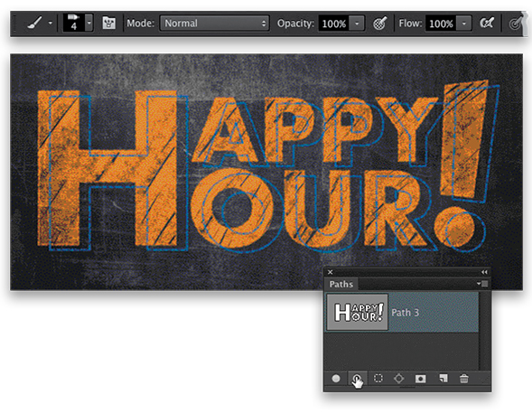
Task: Toggle pressure for opacity icon
Action: pyautogui.click(x=379, y=24)
